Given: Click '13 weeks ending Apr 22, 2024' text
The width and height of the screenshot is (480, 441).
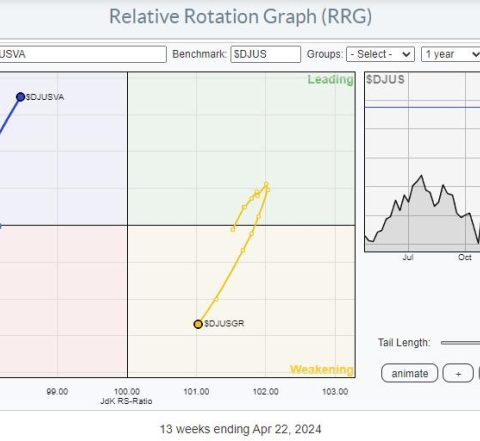Looking at the screenshot, I should coord(240,429).
